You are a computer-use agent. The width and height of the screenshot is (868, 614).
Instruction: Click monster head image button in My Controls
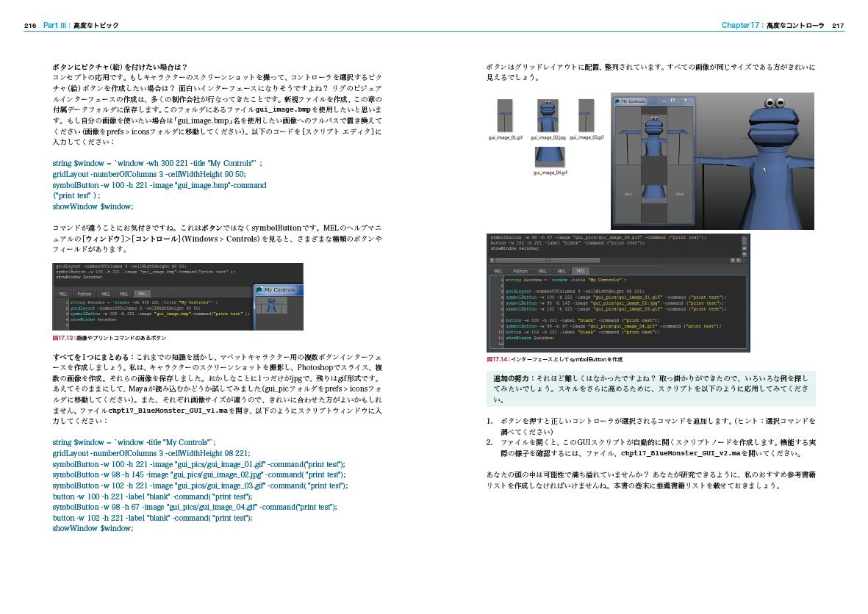[x=654, y=136]
